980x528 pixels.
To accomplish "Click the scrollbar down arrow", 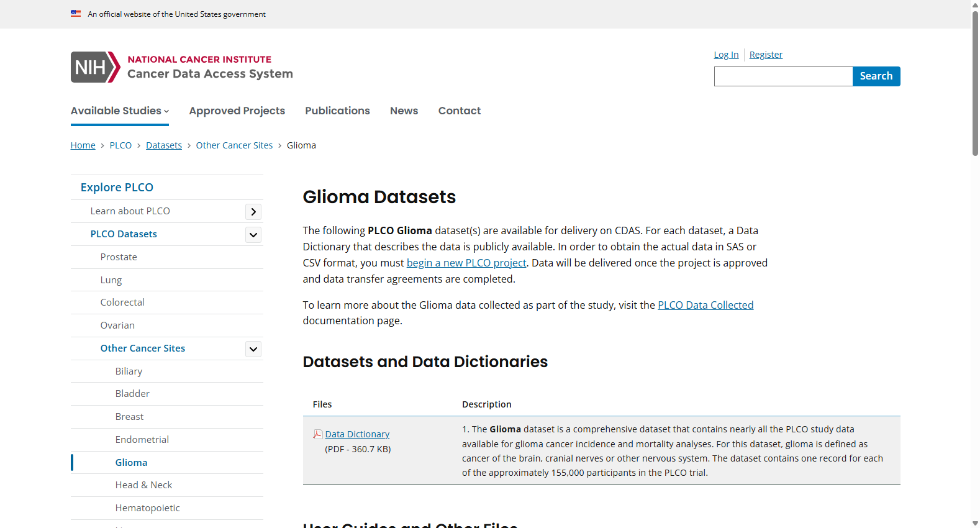I will pyautogui.click(x=975, y=524).
